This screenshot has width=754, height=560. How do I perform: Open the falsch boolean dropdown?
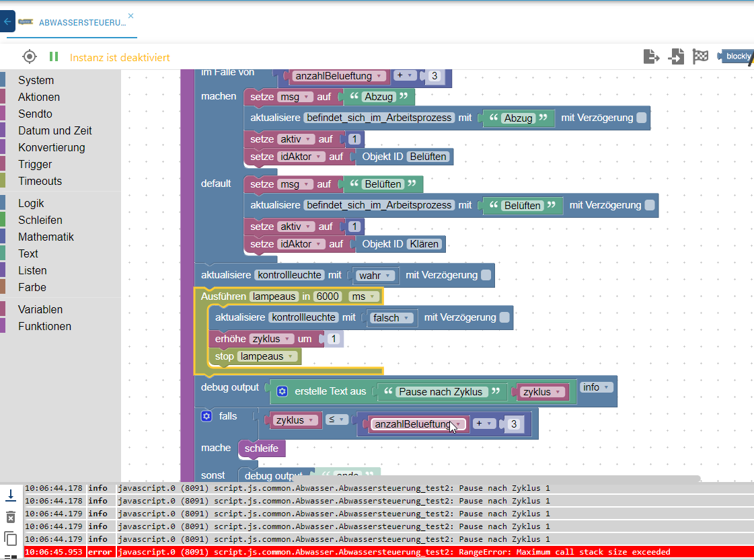pyautogui.click(x=392, y=318)
